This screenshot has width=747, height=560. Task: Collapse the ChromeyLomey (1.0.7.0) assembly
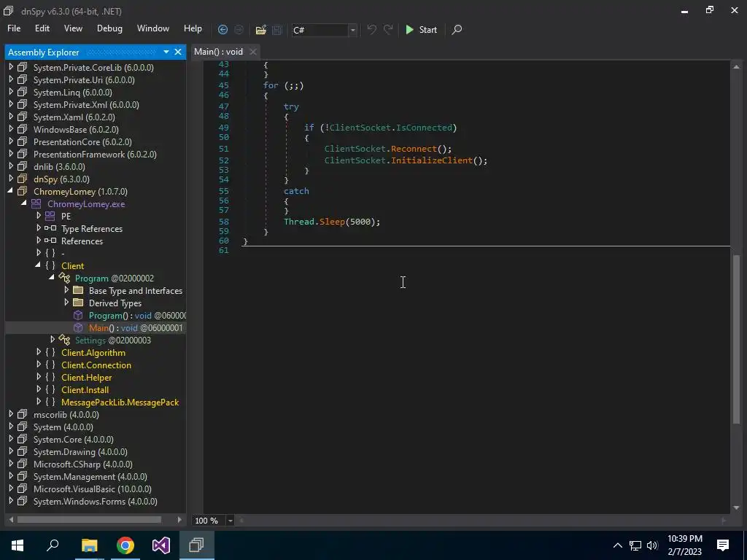10,191
